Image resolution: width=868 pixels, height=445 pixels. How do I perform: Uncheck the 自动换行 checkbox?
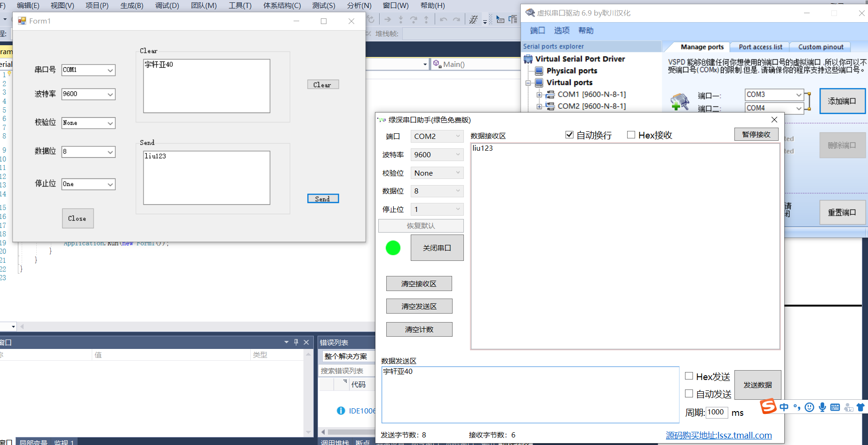569,135
